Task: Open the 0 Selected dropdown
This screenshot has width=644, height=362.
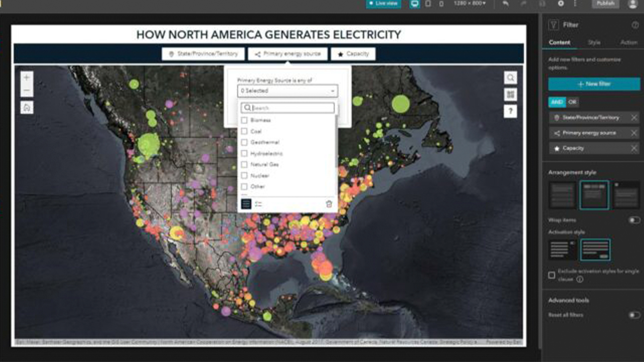Action: click(287, 91)
